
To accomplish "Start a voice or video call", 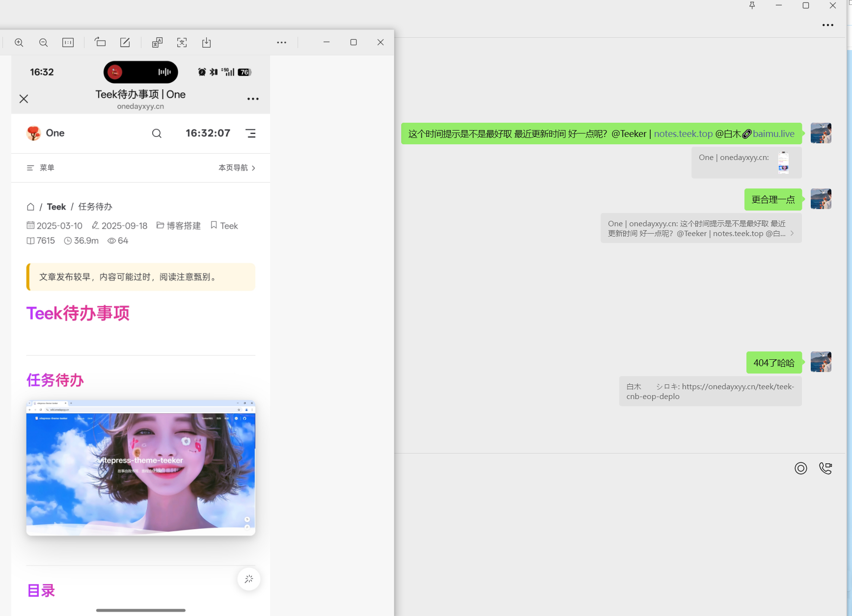I will click(825, 468).
